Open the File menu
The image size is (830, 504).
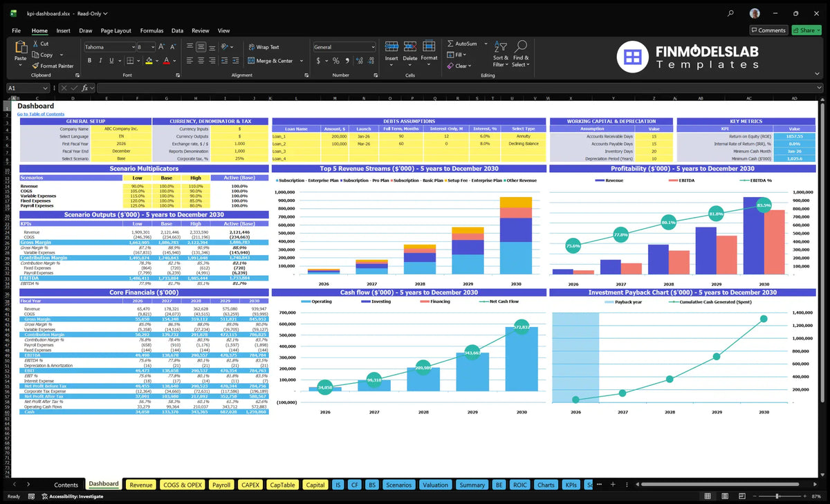[x=16, y=30]
